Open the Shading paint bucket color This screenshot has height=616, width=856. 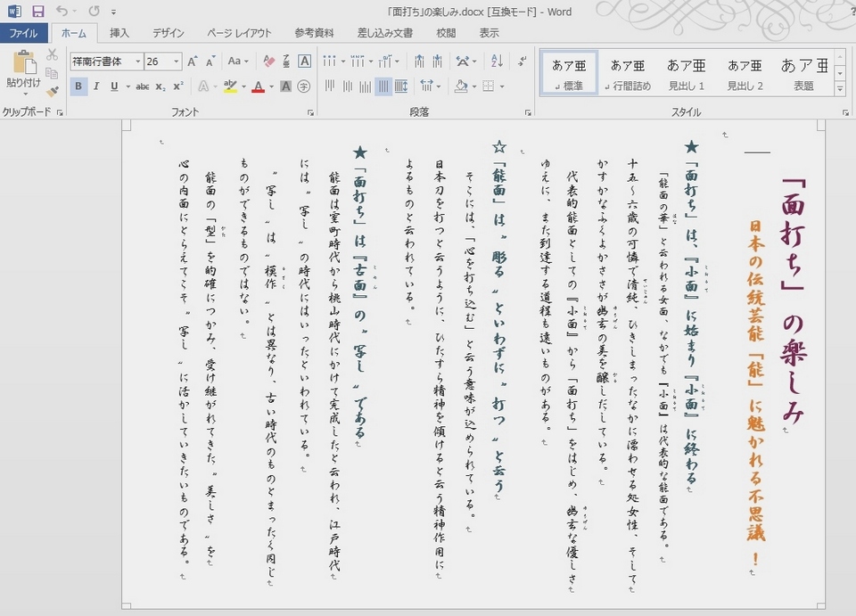[x=461, y=86]
